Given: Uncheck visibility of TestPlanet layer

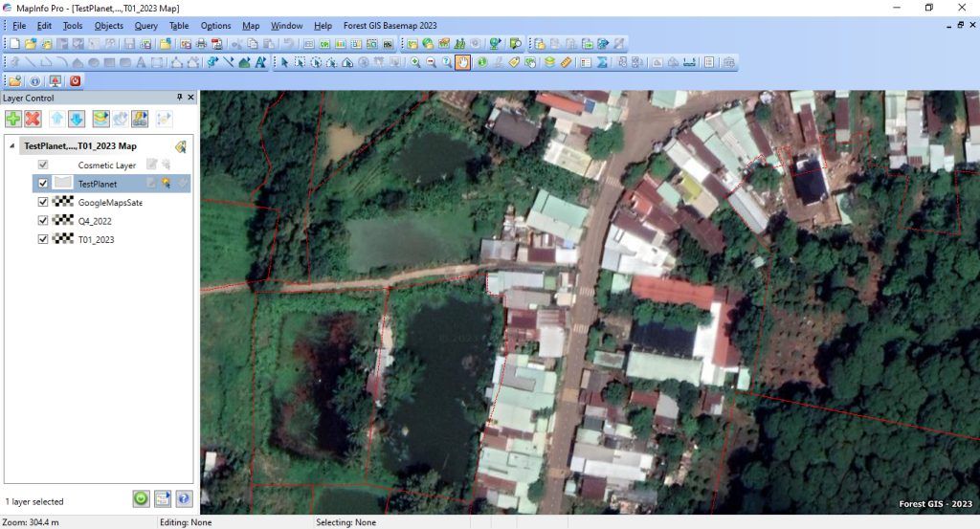Looking at the screenshot, I should tap(42, 184).
